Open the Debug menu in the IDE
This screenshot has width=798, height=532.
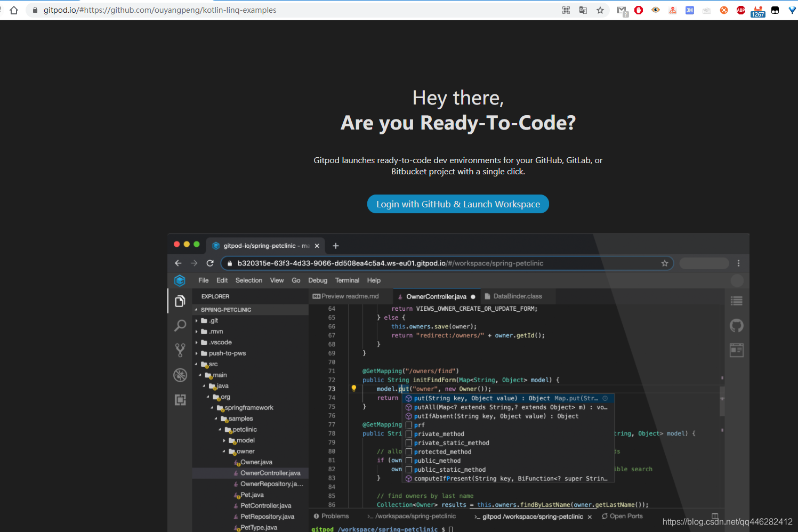[x=318, y=280]
